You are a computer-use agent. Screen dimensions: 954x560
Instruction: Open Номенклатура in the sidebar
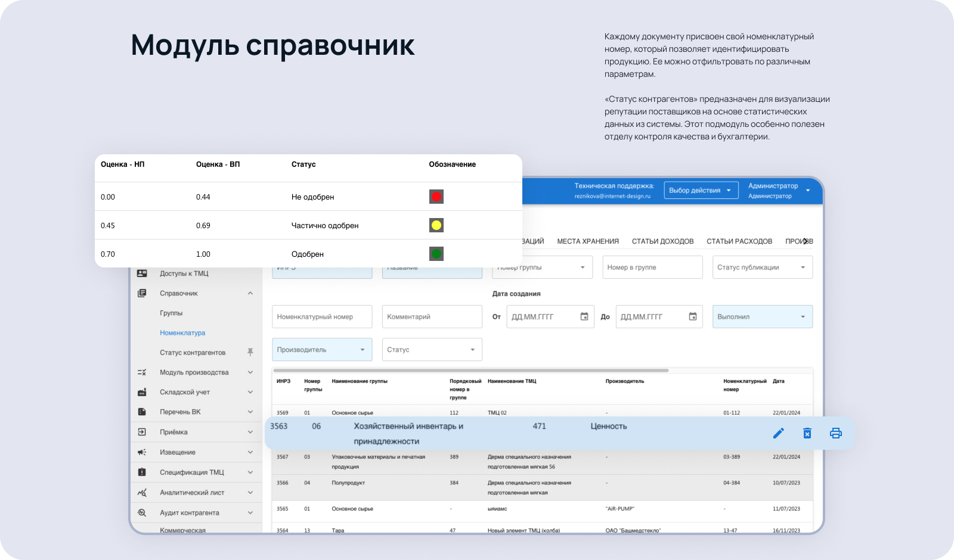(182, 333)
